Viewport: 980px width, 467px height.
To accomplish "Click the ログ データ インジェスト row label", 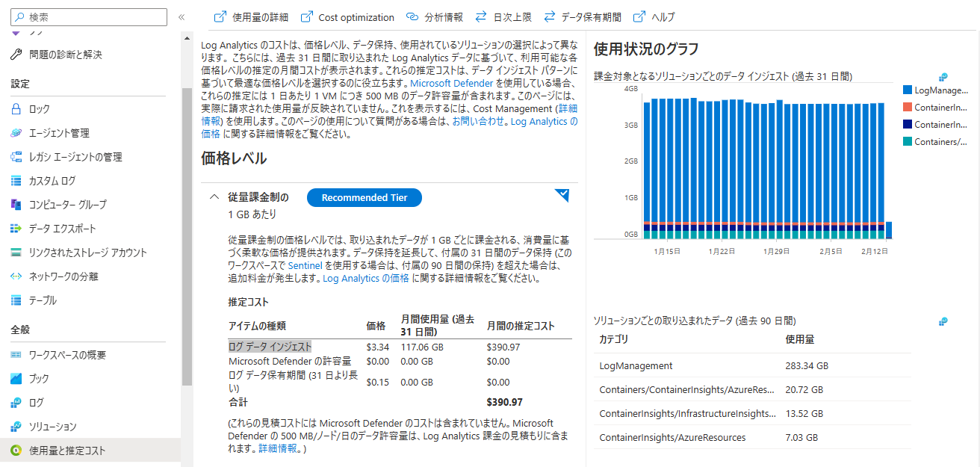I will pos(270,347).
